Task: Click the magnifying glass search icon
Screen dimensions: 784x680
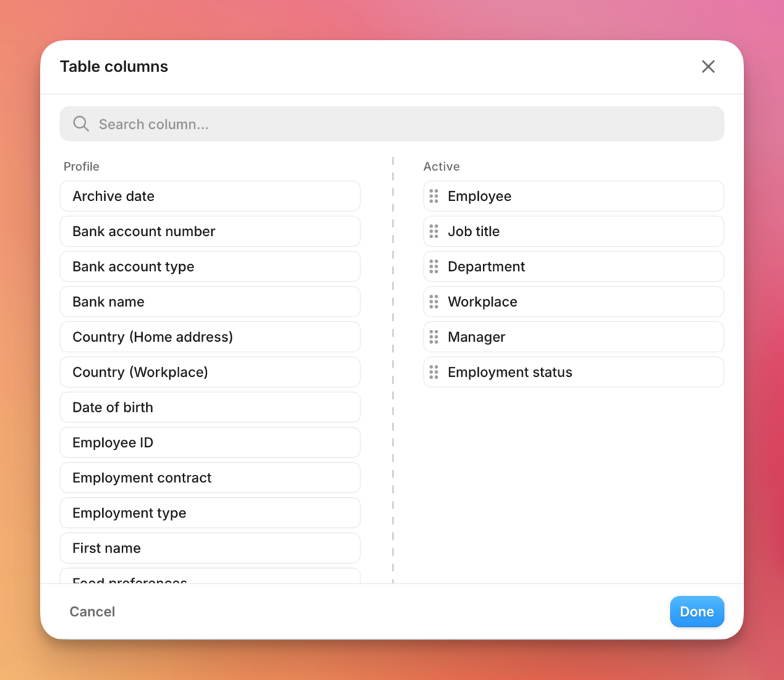Action: click(81, 124)
